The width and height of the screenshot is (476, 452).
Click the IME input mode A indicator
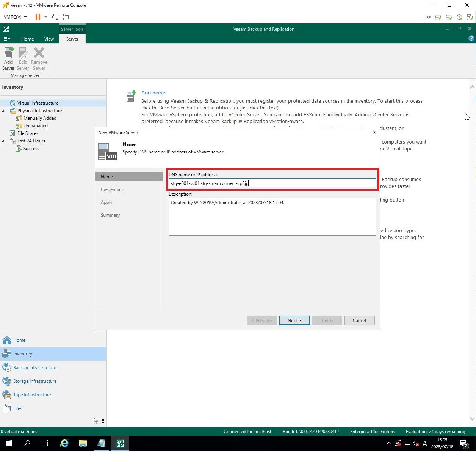[x=425, y=444]
